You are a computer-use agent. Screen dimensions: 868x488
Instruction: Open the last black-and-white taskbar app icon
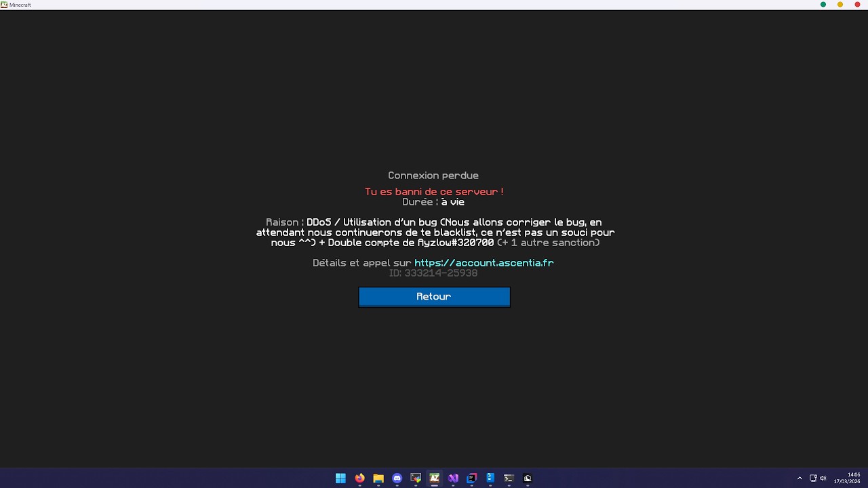528,478
